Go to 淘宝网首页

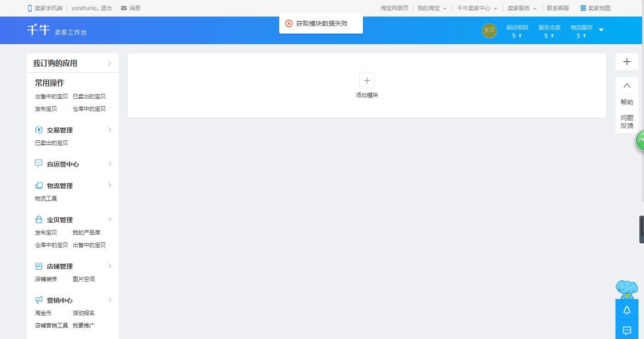pyautogui.click(x=395, y=8)
